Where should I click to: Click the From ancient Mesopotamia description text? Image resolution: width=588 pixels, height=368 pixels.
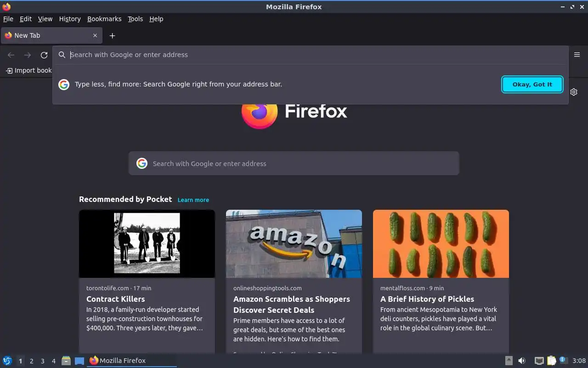[439, 319]
